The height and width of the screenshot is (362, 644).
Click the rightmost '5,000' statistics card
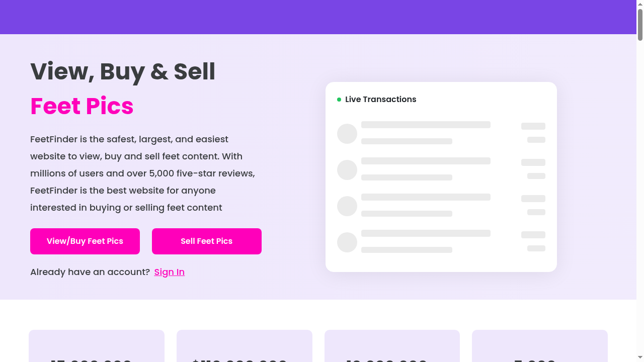(x=539, y=346)
